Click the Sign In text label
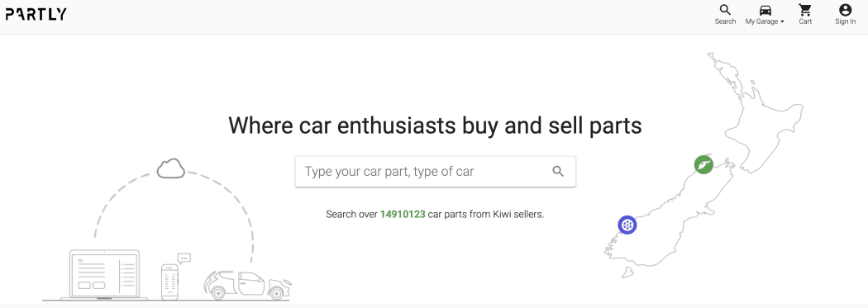 (846, 21)
